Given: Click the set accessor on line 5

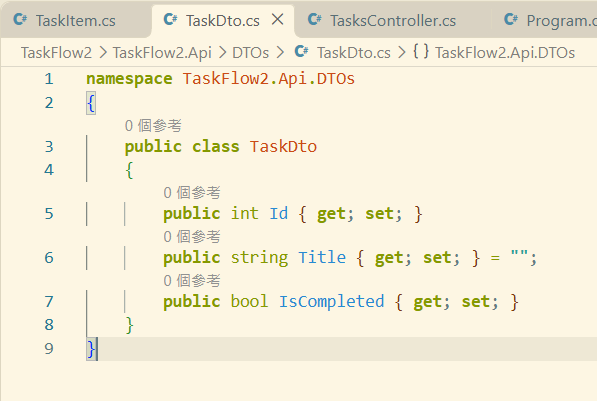Looking at the screenshot, I should pyautogui.click(x=379, y=214).
